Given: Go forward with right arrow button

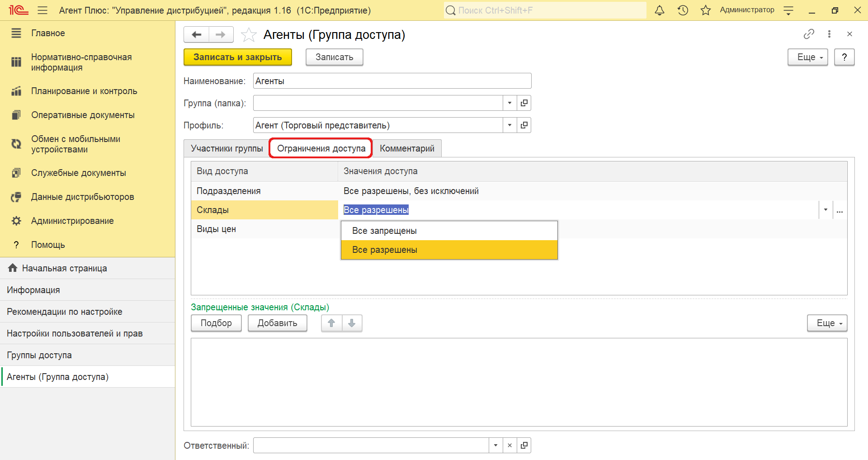Looking at the screenshot, I should 221,34.
